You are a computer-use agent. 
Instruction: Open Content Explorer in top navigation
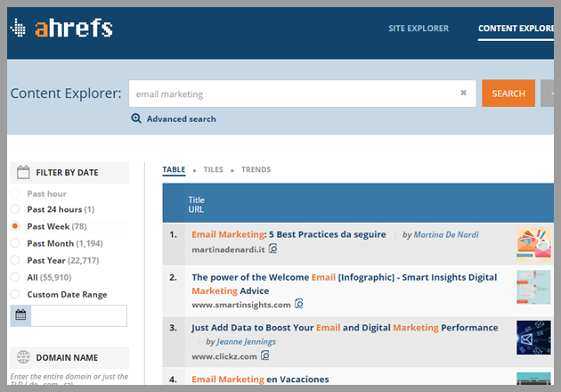(x=516, y=29)
